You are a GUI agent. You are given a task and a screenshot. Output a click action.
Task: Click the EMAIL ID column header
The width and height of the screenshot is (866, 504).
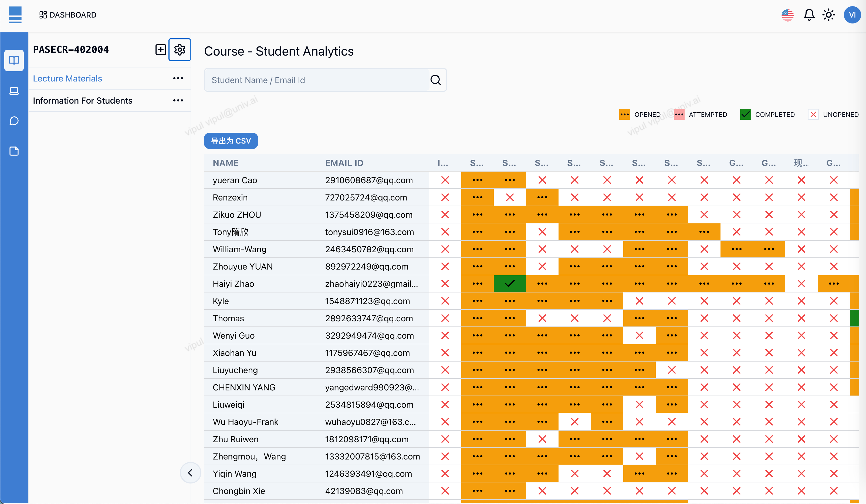coord(344,163)
